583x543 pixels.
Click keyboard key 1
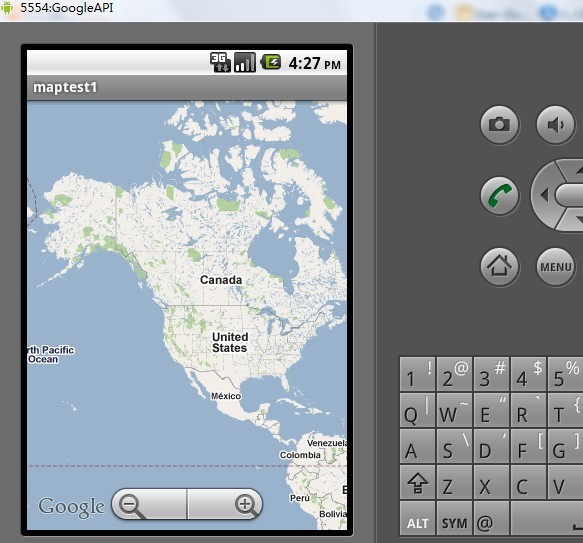[417, 375]
